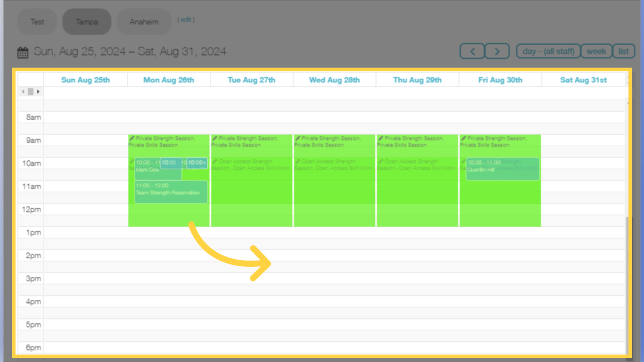Select the Test location tab
This screenshot has width=644, height=362.
[x=37, y=22]
